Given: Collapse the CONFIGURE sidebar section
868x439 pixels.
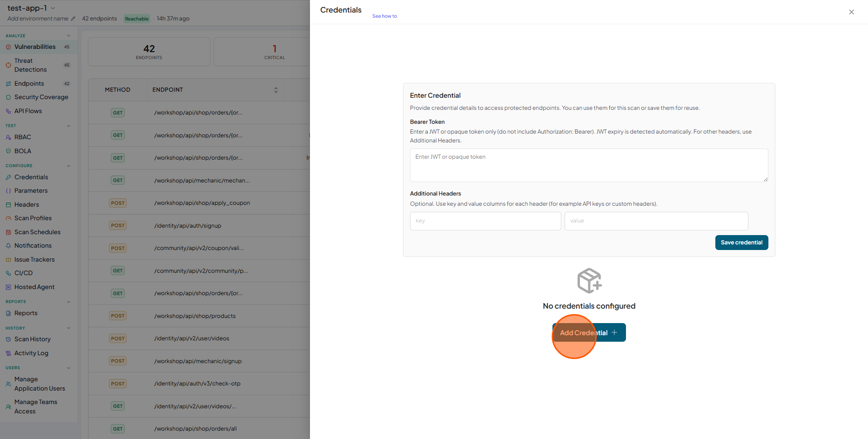Looking at the screenshot, I should pyautogui.click(x=68, y=166).
